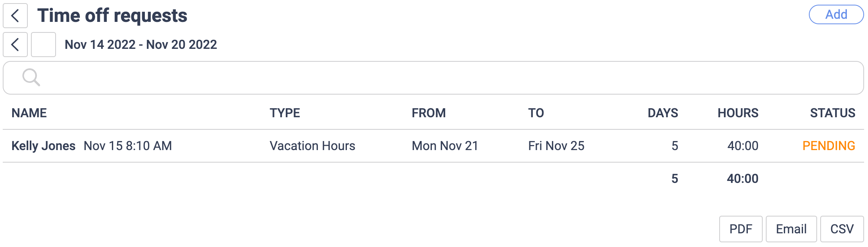This screenshot has height=247, width=868.
Task: Sort entries using the DAYS column header
Action: pos(662,113)
